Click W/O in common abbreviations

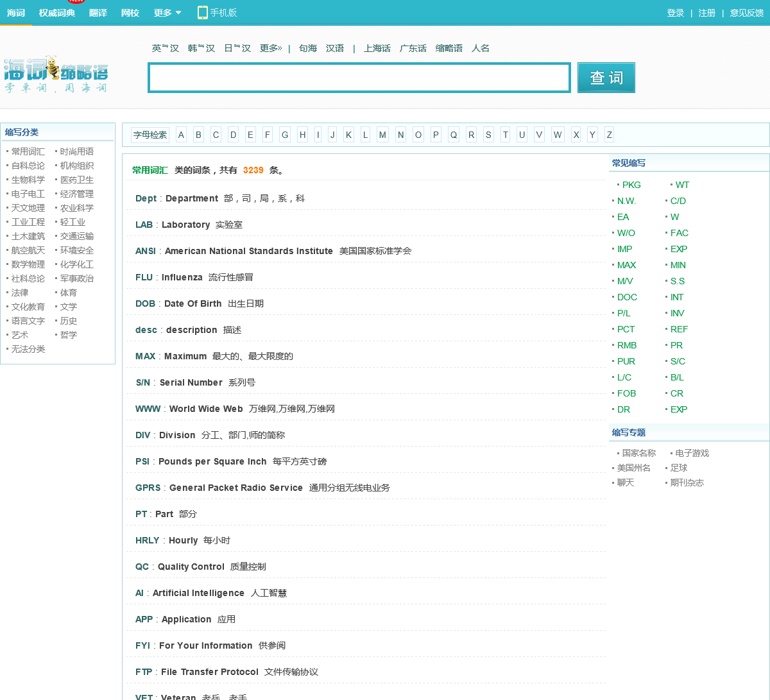pos(626,233)
